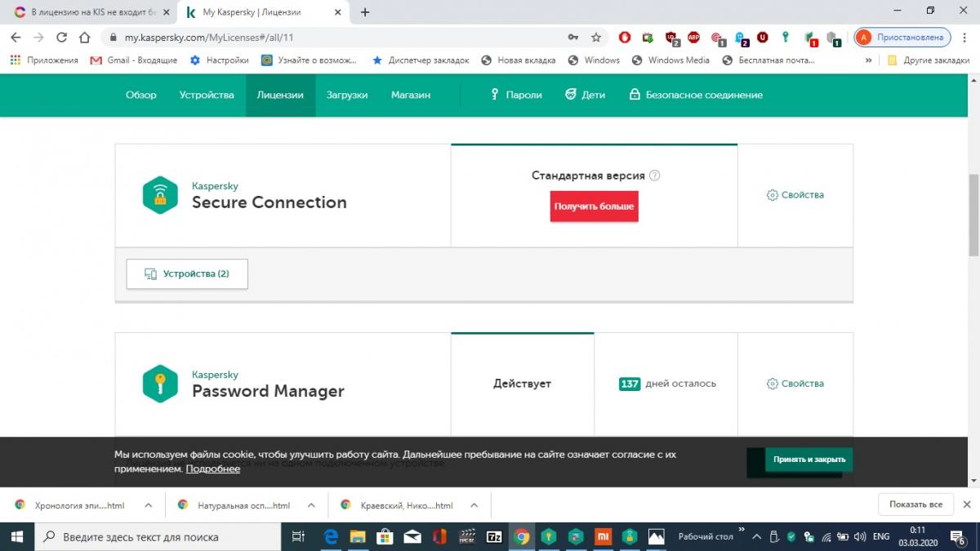This screenshot has height=551, width=980.
Task: Select the Лицензии tab
Action: [x=280, y=95]
